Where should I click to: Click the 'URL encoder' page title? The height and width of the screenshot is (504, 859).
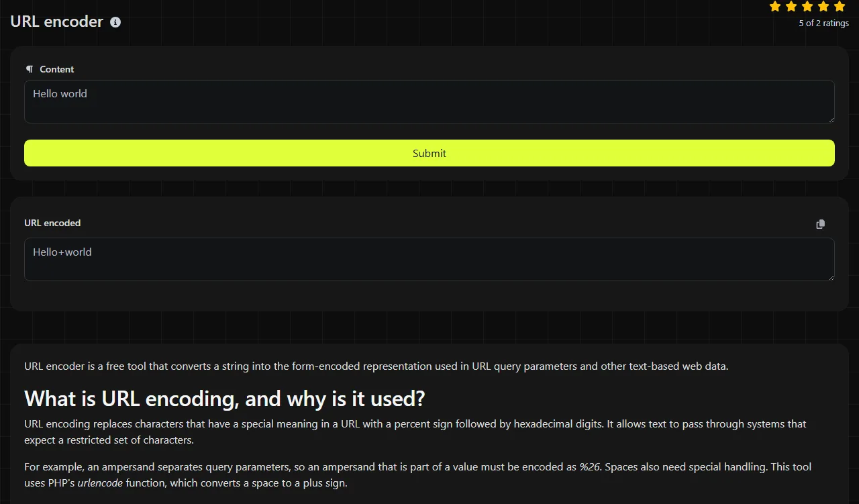click(x=57, y=21)
